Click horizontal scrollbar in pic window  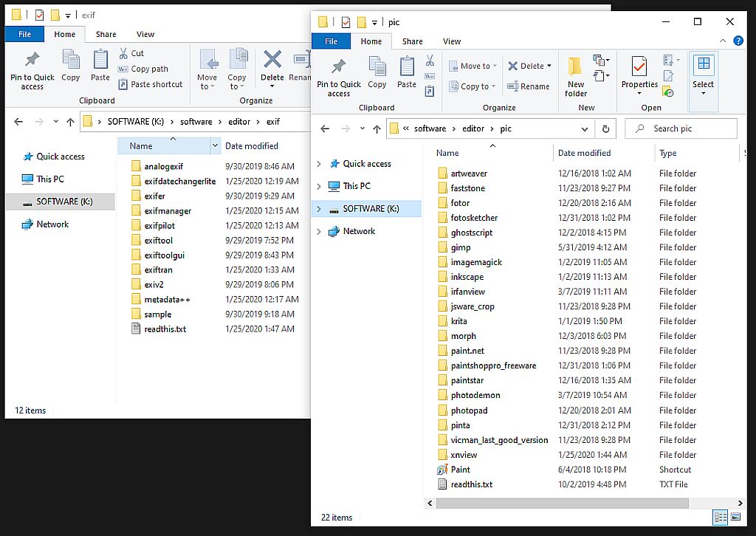562,504
